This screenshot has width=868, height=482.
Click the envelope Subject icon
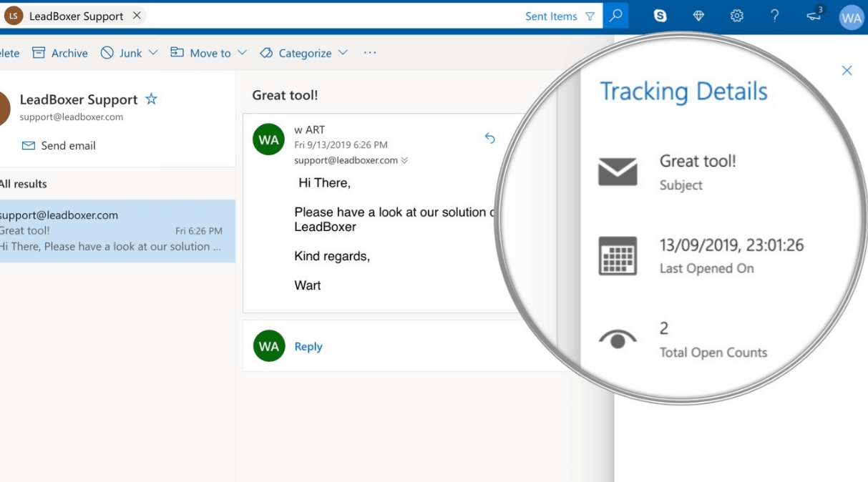pos(618,172)
